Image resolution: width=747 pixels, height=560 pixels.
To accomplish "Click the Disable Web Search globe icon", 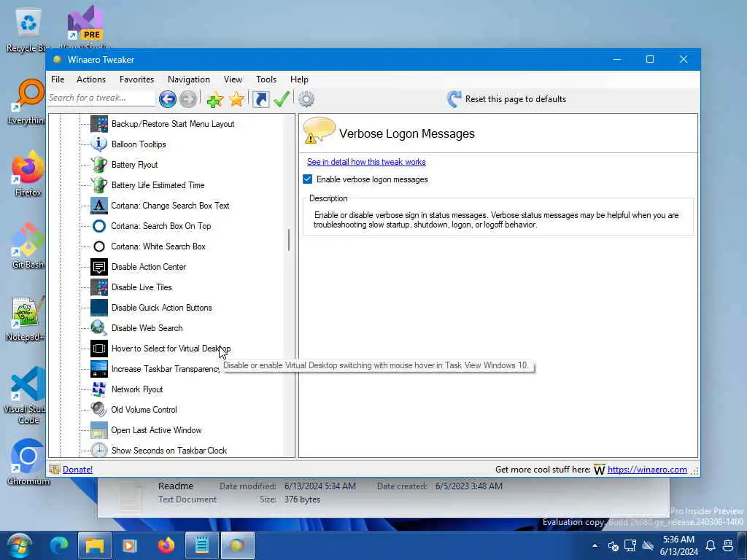I will pyautogui.click(x=99, y=329).
